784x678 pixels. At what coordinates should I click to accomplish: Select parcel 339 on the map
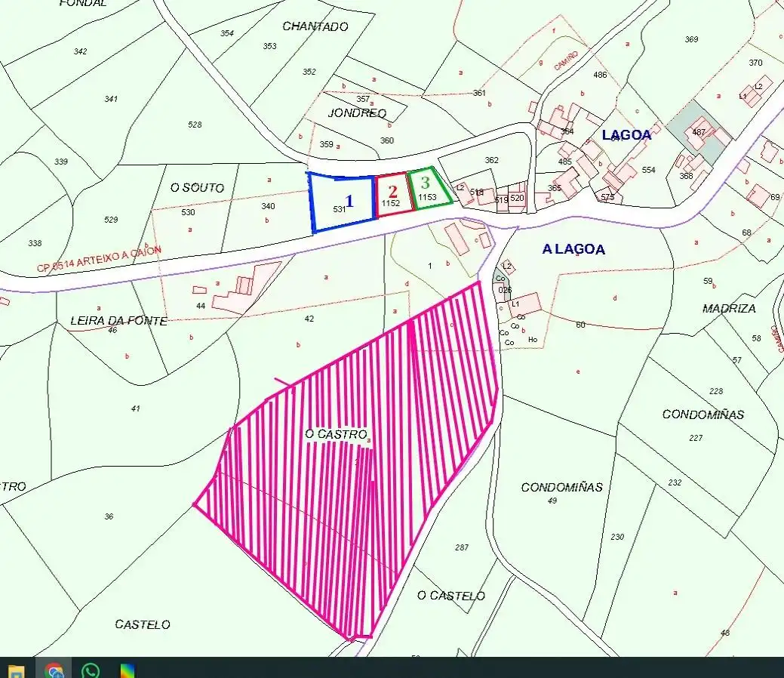coord(61,162)
